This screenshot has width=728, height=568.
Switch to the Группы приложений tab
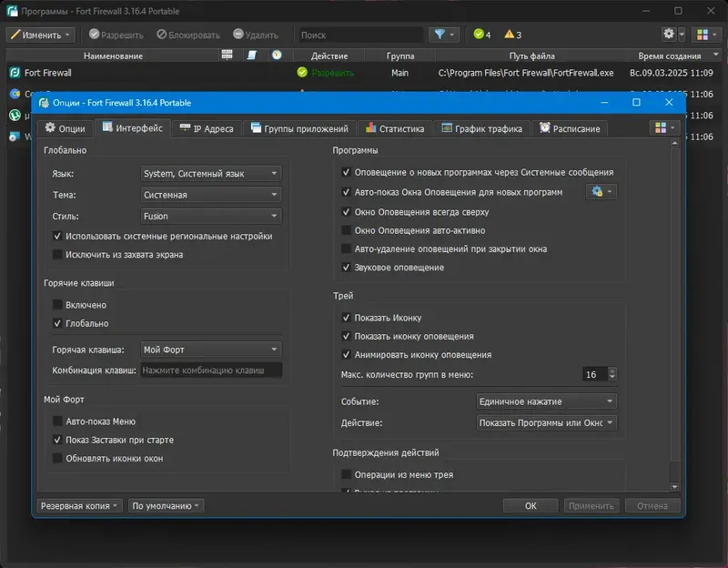(x=300, y=128)
